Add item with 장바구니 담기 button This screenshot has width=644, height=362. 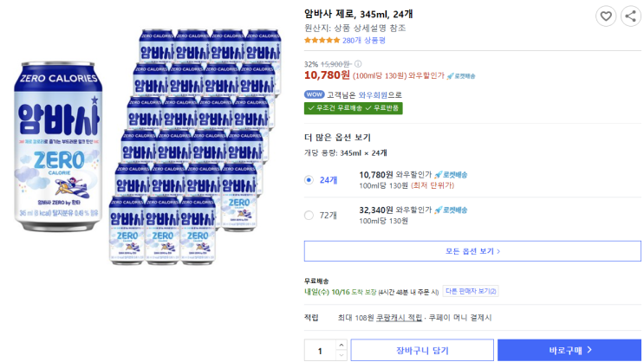(x=422, y=350)
